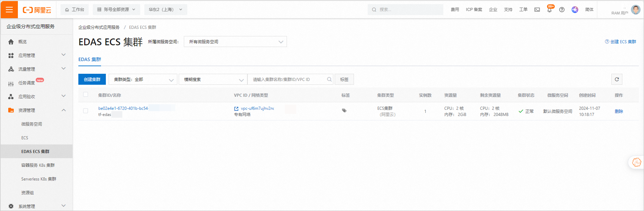Click the refresh cluster list icon

coord(617,79)
